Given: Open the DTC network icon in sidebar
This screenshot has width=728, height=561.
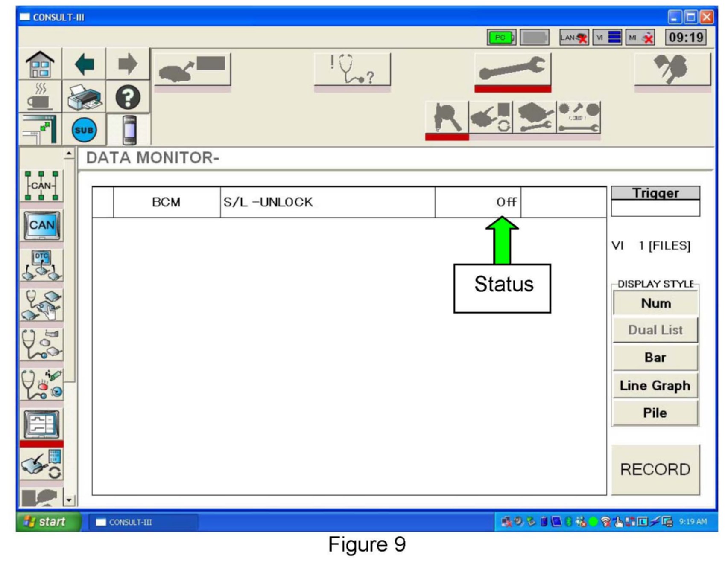Looking at the screenshot, I should click(x=41, y=265).
